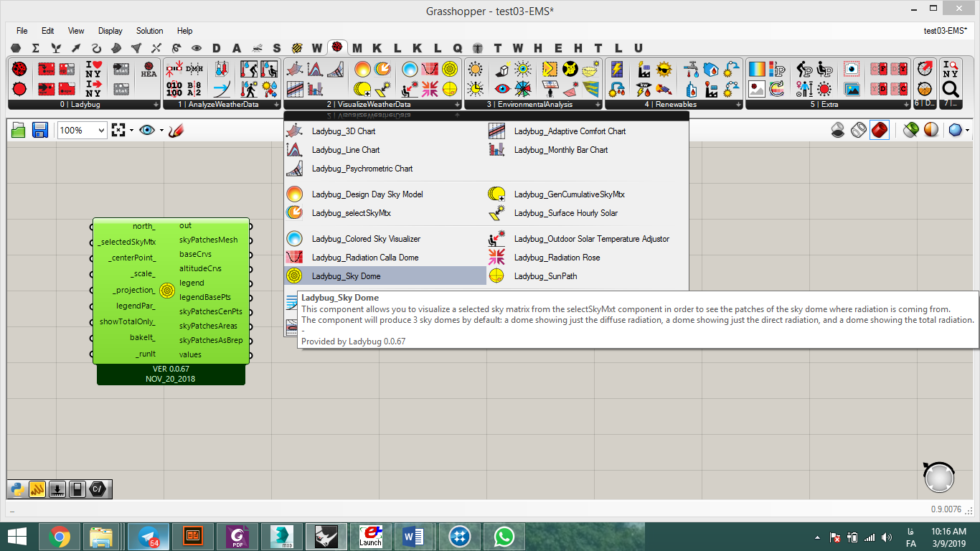Click the Ladybug tab in the component ribbon

pos(337,48)
